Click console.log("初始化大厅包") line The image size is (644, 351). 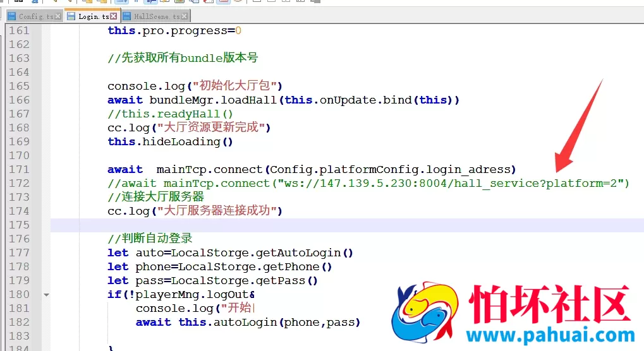pos(195,86)
